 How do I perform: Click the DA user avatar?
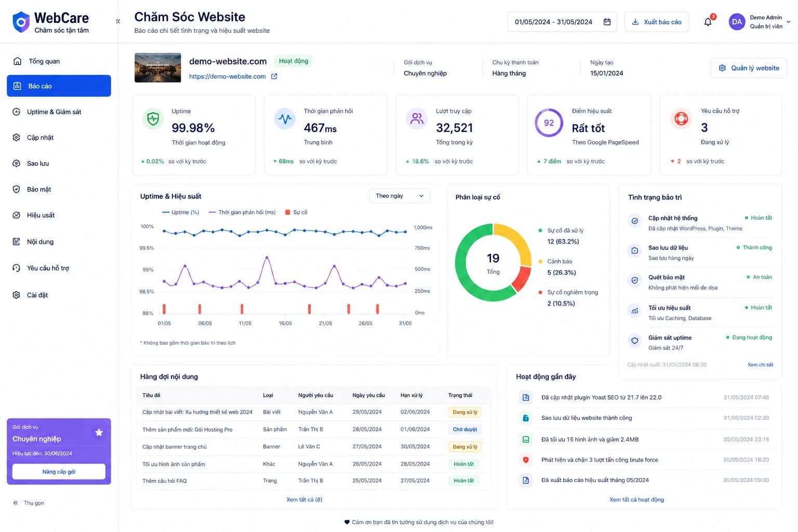737,22
